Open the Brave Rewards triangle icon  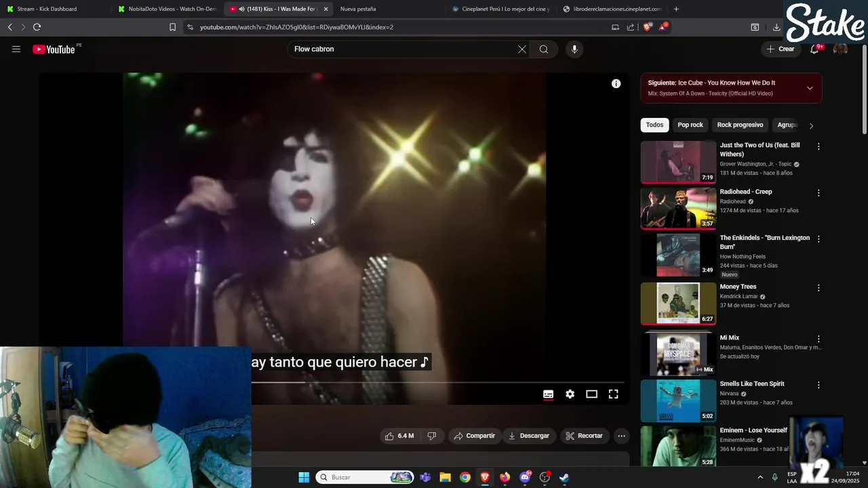click(x=664, y=27)
